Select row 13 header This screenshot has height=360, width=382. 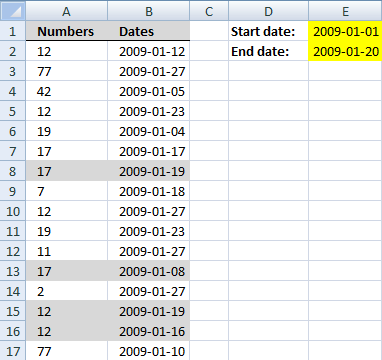click(x=13, y=271)
